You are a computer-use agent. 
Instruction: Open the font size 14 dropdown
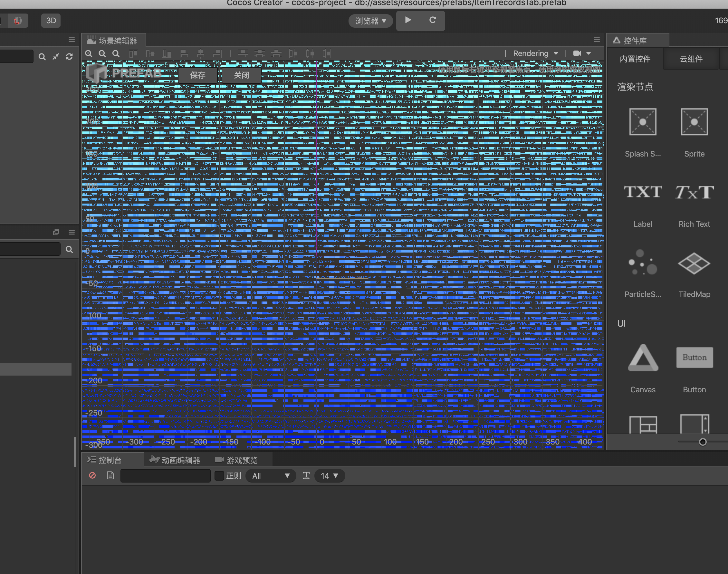coord(330,475)
